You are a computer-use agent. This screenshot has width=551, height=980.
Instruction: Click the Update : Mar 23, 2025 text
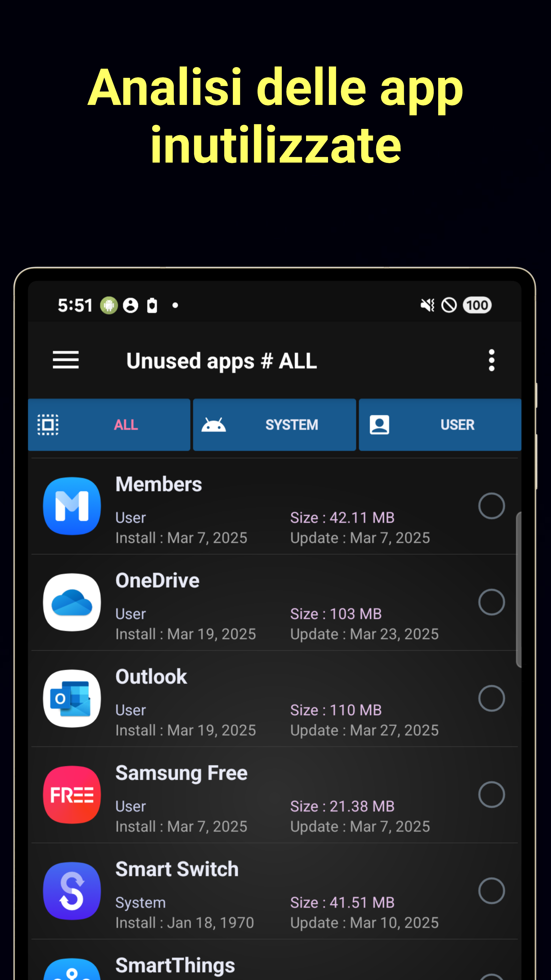(364, 634)
